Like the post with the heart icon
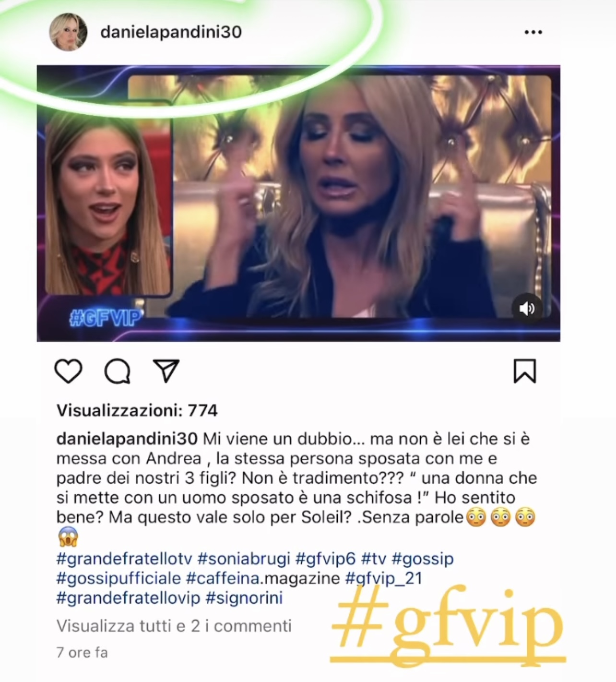This screenshot has width=616, height=682. click(69, 371)
